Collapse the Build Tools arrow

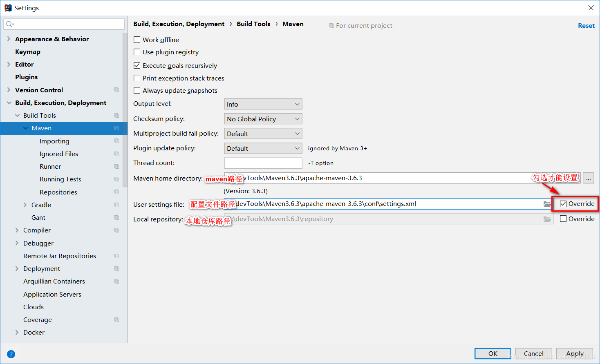[x=17, y=115]
